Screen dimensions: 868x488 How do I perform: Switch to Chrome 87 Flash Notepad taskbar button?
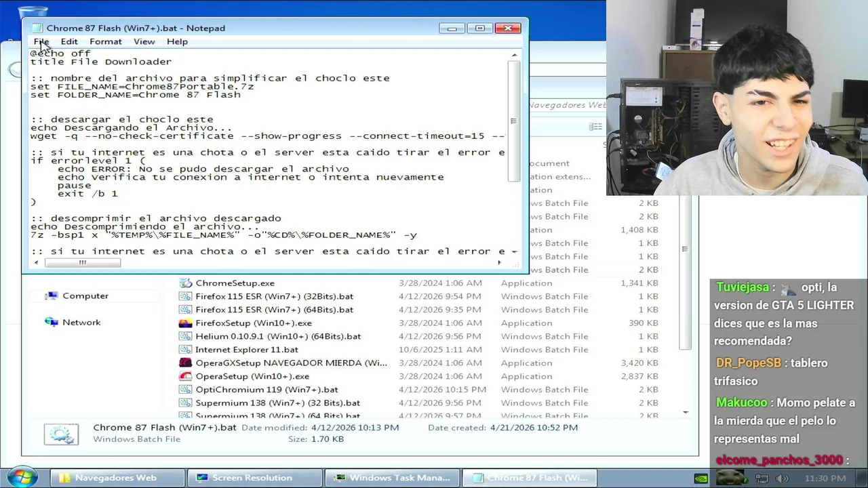coord(529,477)
